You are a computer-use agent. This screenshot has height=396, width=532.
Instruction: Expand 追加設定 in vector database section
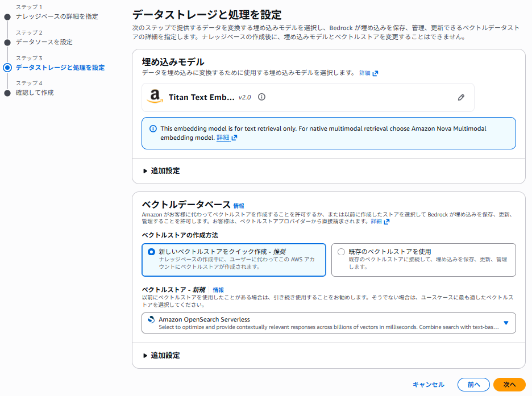161,356
